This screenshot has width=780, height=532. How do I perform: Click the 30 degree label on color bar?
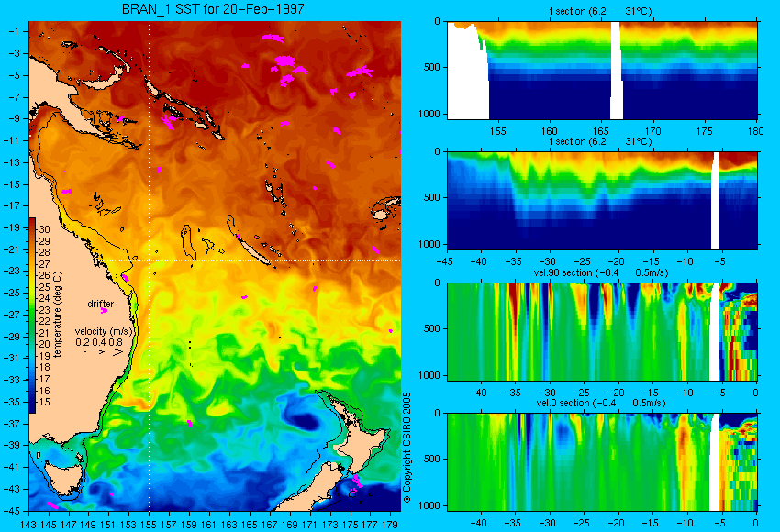click(44, 229)
